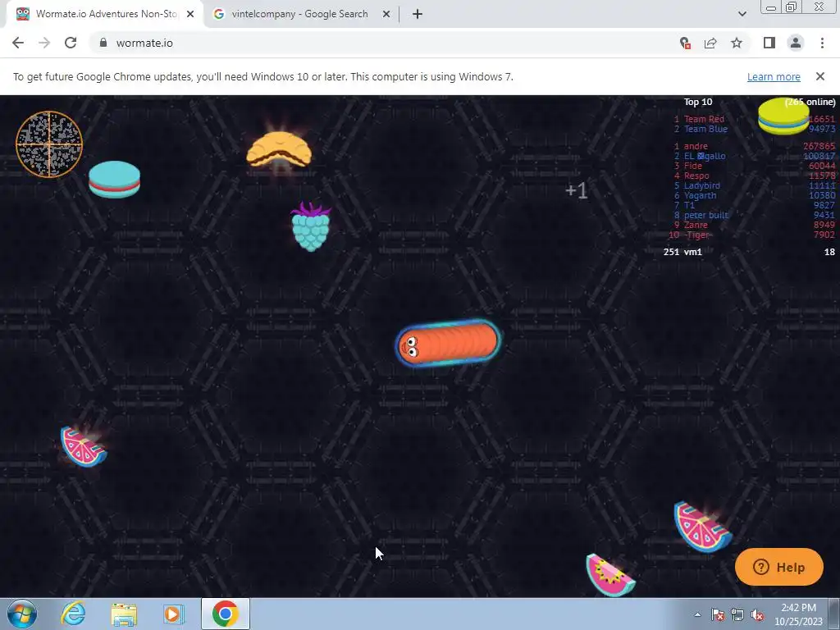Screen dimensions: 840x630
Task: Close the Wormate.io tab
Action: pyautogui.click(x=190, y=15)
